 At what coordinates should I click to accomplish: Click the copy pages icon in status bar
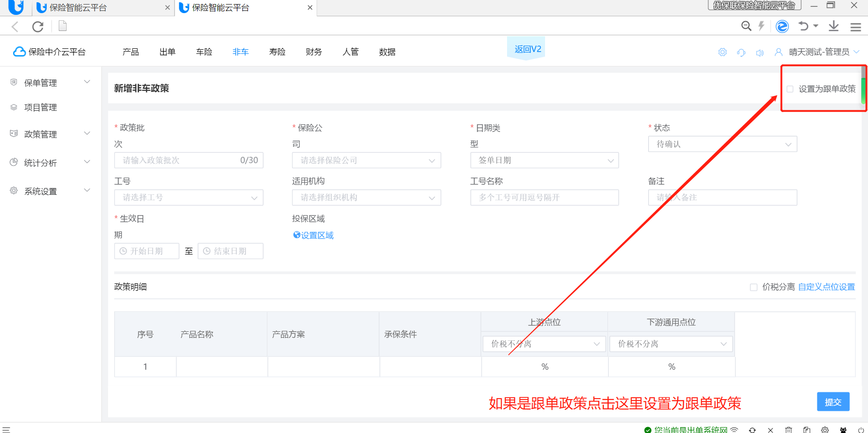pyautogui.click(x=806, y=430)
